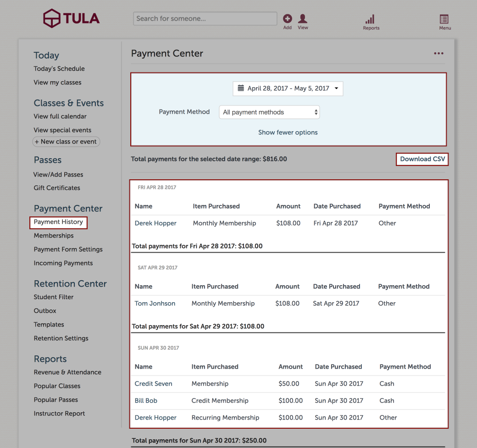The width and height of the screenshot is (477, 448).
Task: Click Payment Center sidebar heading
Action: (x=68, y=209)
